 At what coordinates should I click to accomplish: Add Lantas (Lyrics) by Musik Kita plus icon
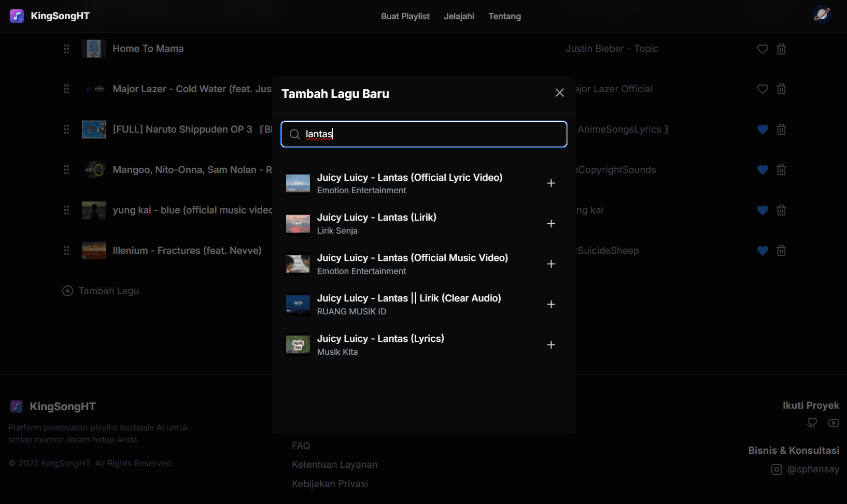click(551, 345)
